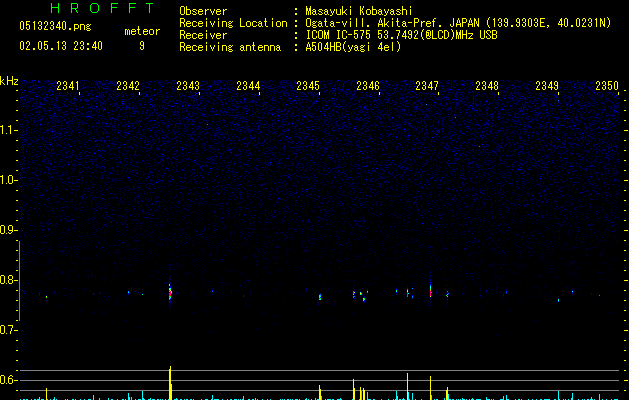The image size is (629, 400).
Task: Click the date stamp 02.05.13 23:40
Action: 61,46
